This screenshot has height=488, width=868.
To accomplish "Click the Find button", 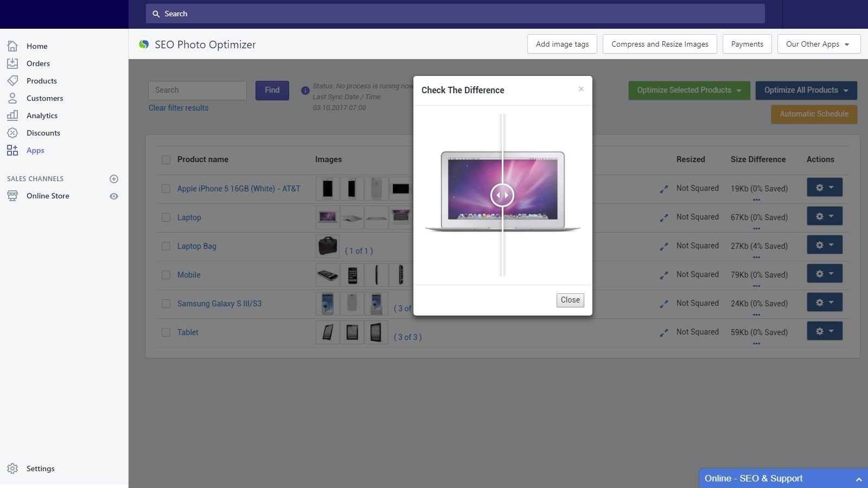I will 272,91.
